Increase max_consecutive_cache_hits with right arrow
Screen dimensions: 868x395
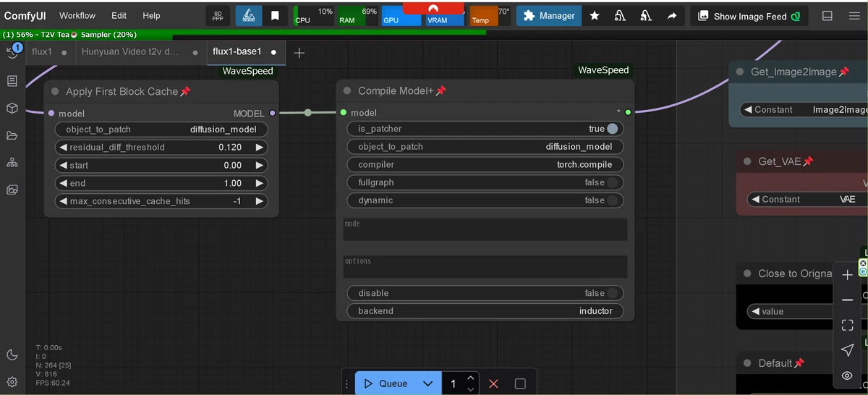pyautogui.click(x=259, y=201)
